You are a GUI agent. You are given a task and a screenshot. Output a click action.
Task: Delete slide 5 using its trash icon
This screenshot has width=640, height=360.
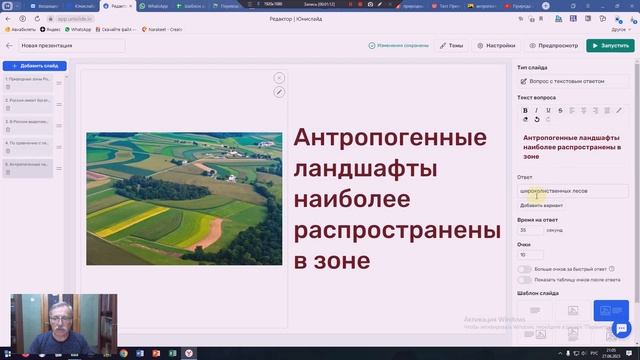tap(8, 172)
